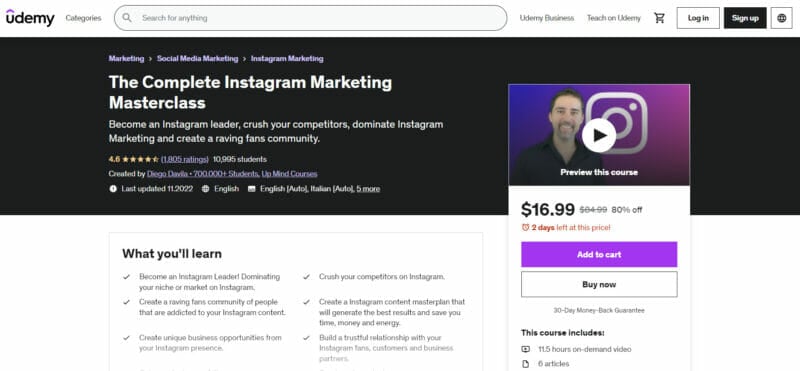Click the Add to cart button

pos(599,254)
